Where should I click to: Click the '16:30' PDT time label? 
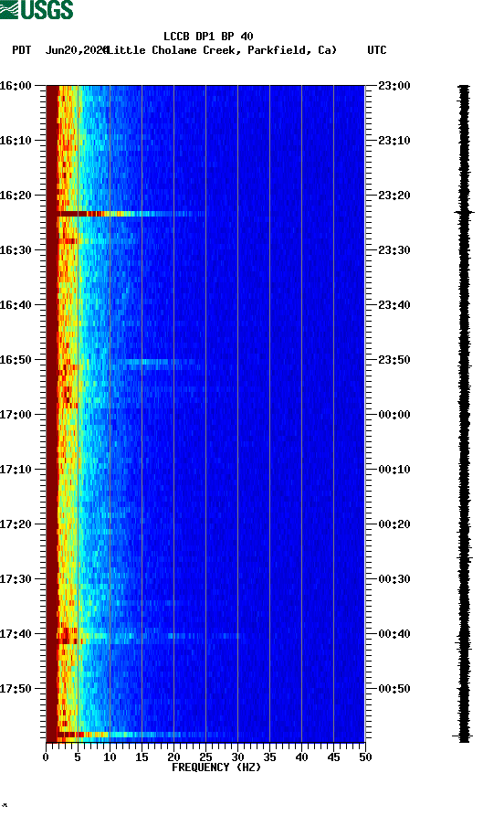click(16, 250)
